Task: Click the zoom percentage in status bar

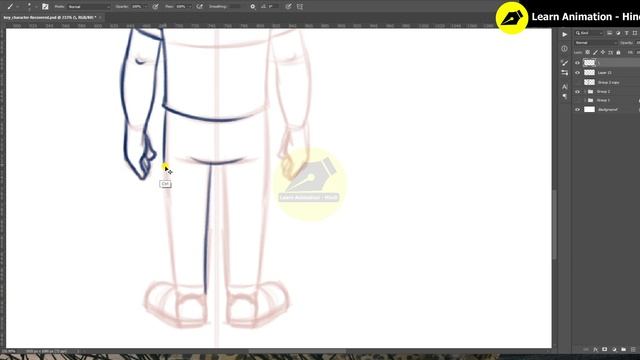Action: pyautogui.click(x=9, y=351)
